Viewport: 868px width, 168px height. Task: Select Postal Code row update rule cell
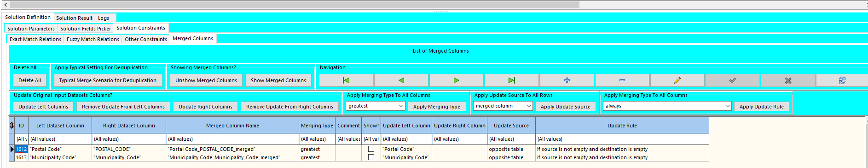click(622, 149)
